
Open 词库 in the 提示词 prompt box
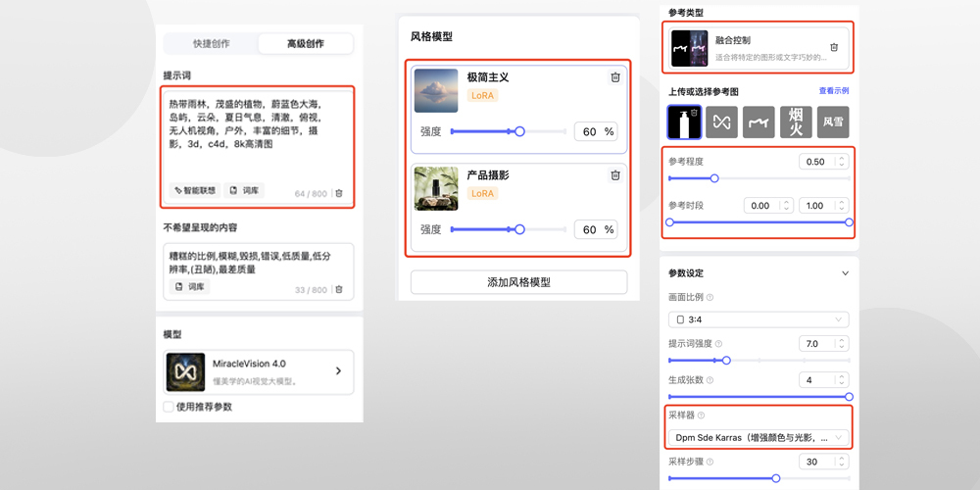(244, 191)
